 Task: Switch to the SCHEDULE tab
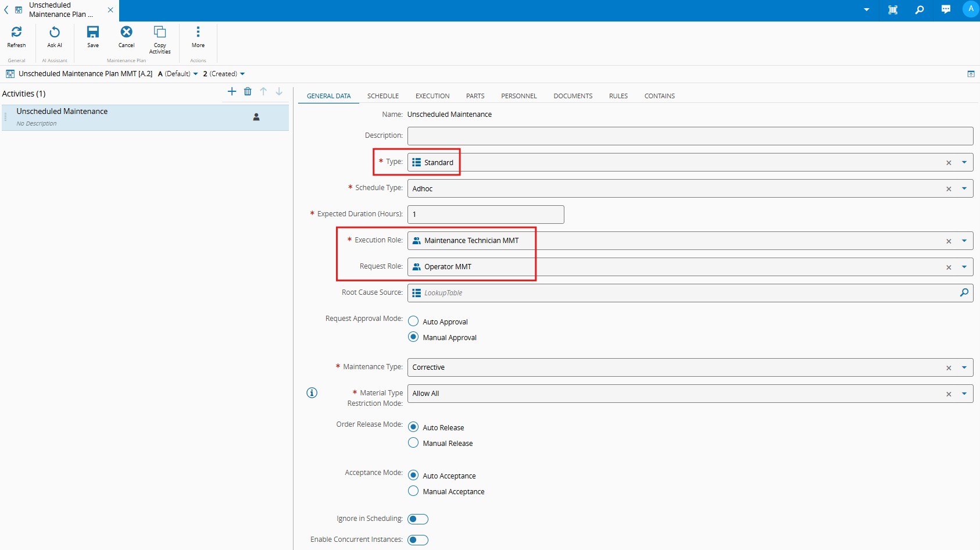tap(383, 96)
